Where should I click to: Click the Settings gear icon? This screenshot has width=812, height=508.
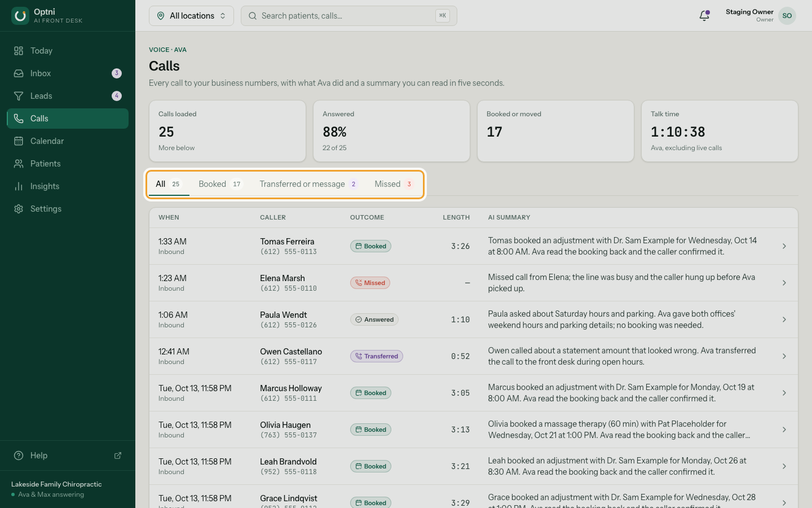[19, 209]
